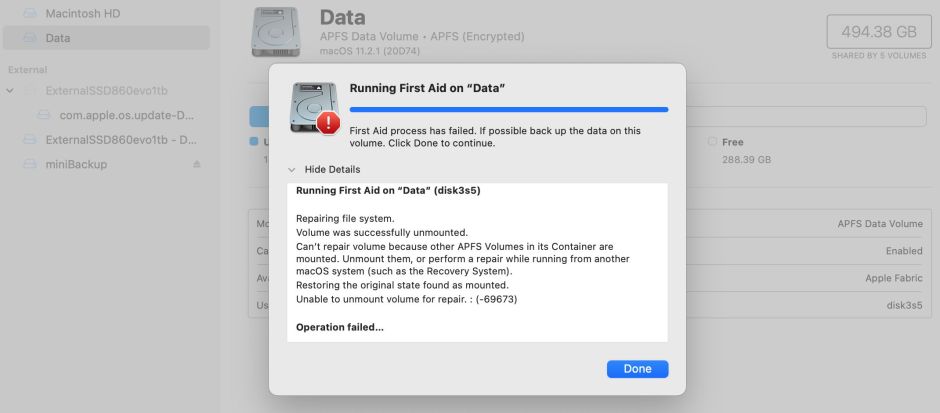940x413 pixels.
Task: Click the Hide Details label
Action: [332, 170]
